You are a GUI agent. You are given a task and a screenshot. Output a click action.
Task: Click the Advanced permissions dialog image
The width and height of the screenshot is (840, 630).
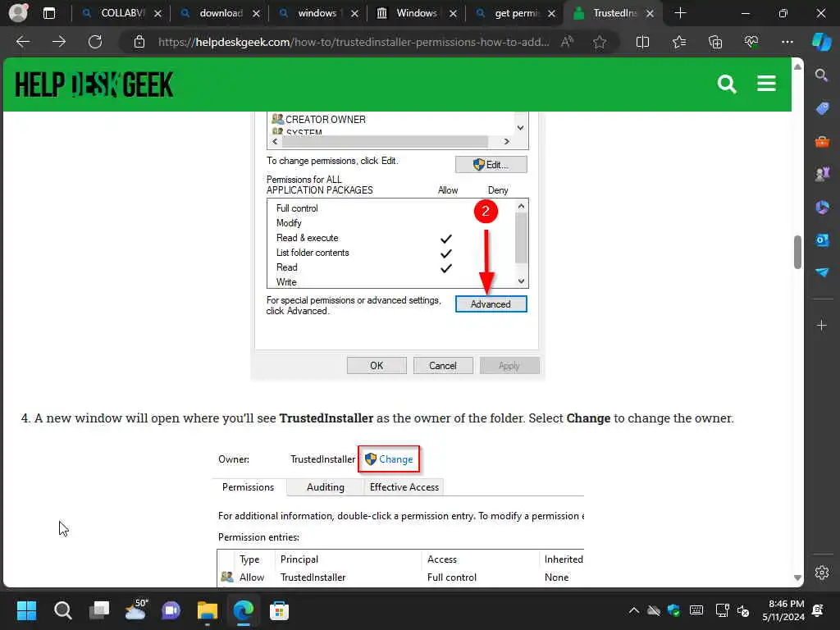coord(398,246)
